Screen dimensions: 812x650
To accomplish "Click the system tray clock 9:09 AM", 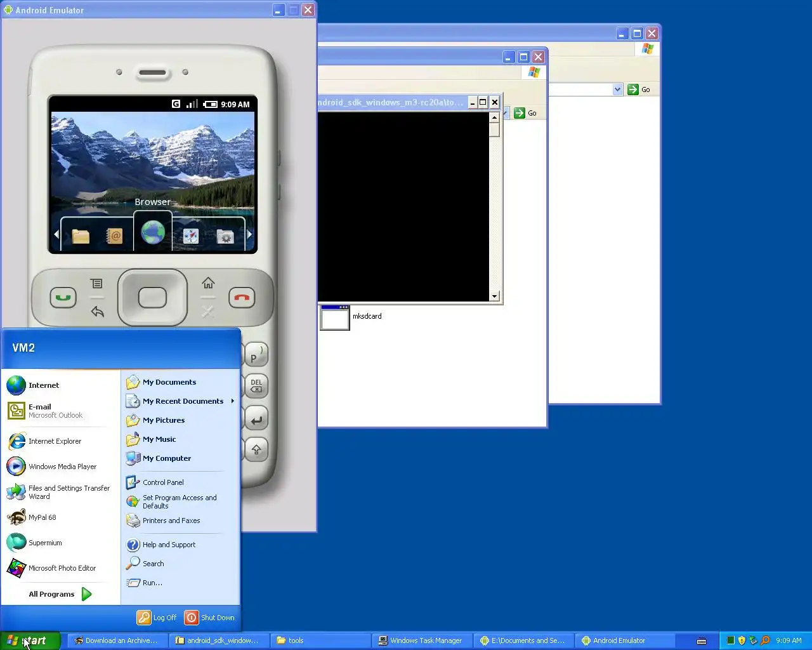I will point(789,640).
